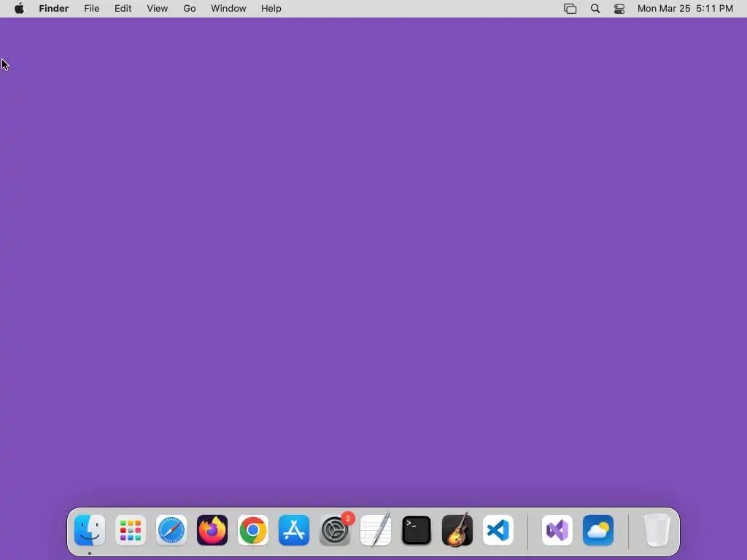The width and height of the screenshot is (747, 560).
Task: Open the Weather app in Dock
Action: point(598,530)
